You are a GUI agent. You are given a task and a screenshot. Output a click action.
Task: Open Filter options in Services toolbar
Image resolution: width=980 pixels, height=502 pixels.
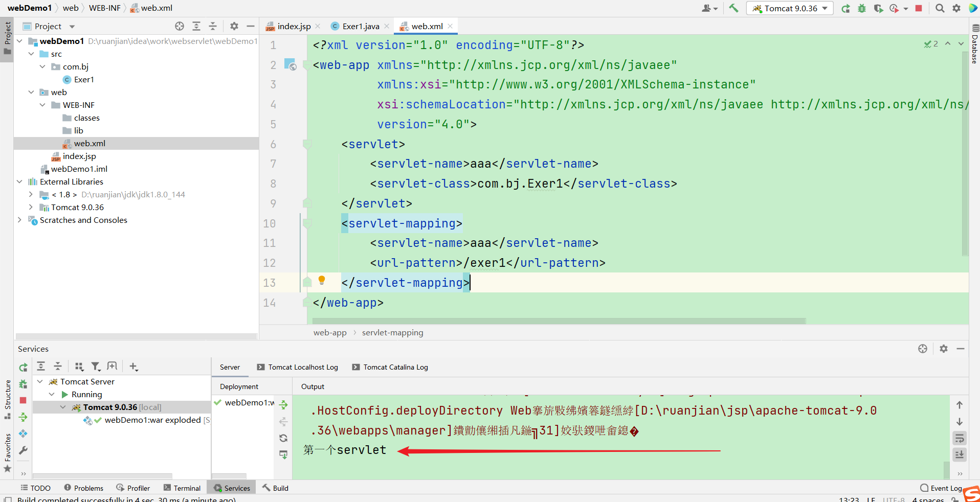point(96,367)
